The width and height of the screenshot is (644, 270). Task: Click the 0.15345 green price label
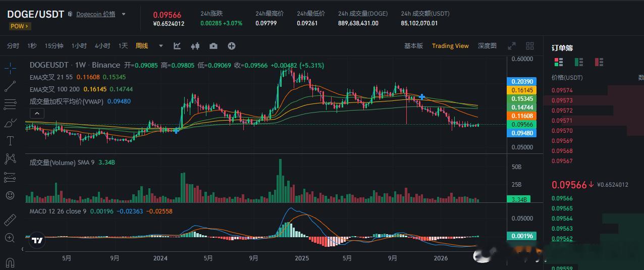522,99
